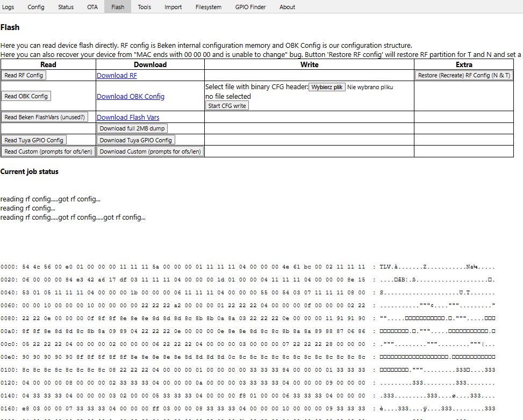Switch to the Config tab

click(36, 6)
